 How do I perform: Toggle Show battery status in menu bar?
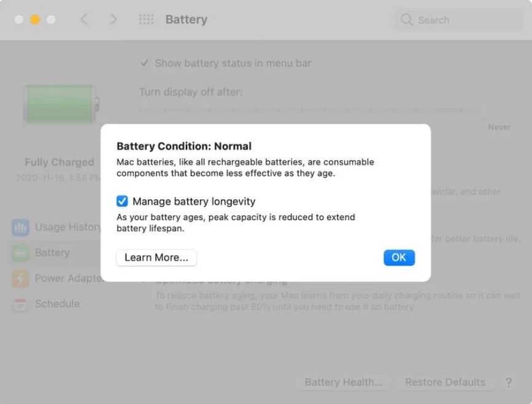pos(144,63)
